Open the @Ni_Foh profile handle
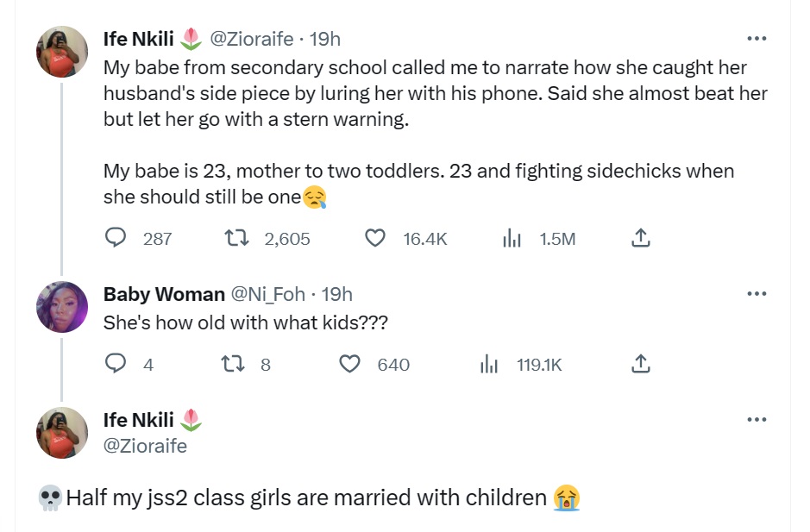810x532 pixels. click(267, 294)
